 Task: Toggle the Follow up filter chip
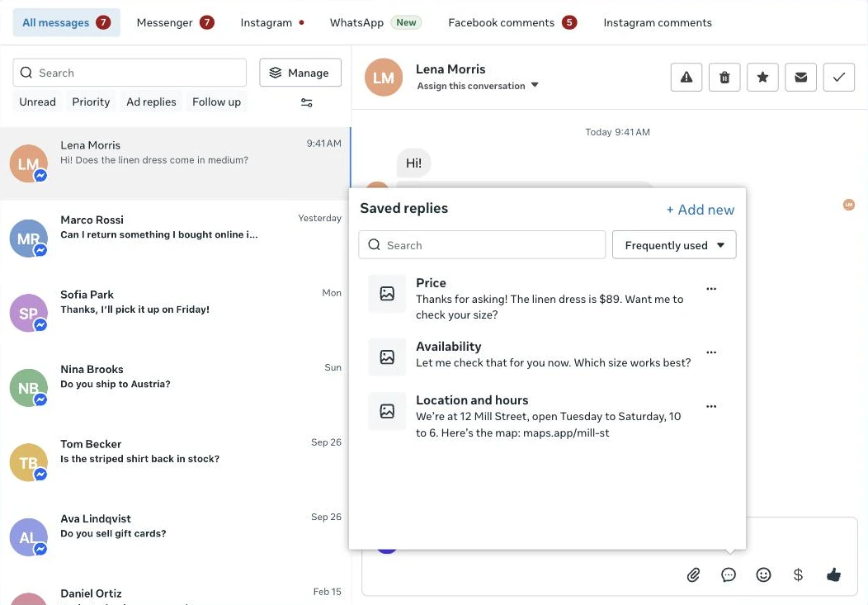tap(216, 102)
